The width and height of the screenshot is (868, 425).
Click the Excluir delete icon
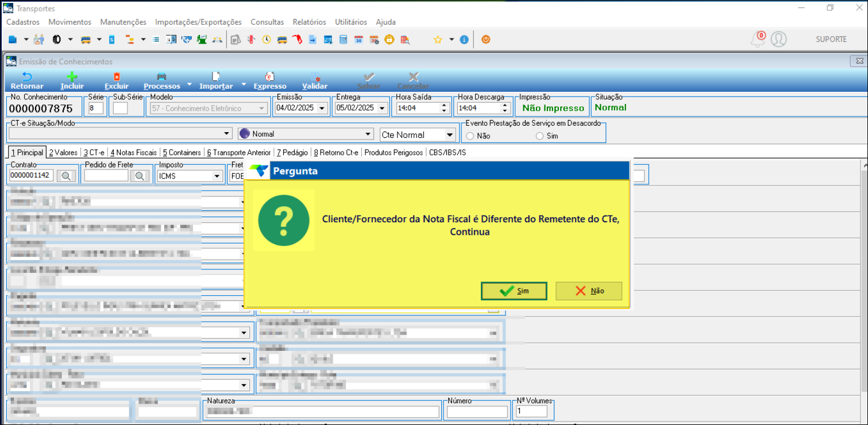(x=117, y=77)
